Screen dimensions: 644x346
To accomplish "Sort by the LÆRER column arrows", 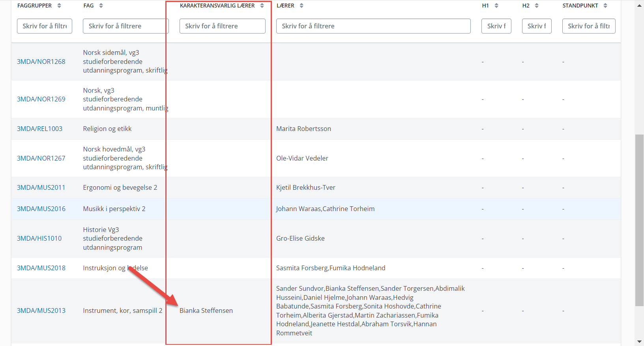I will tap(301, 6).
